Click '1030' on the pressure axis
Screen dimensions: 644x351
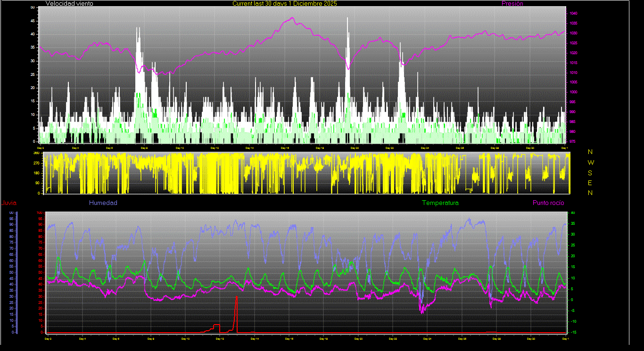[x=573, y=33]
